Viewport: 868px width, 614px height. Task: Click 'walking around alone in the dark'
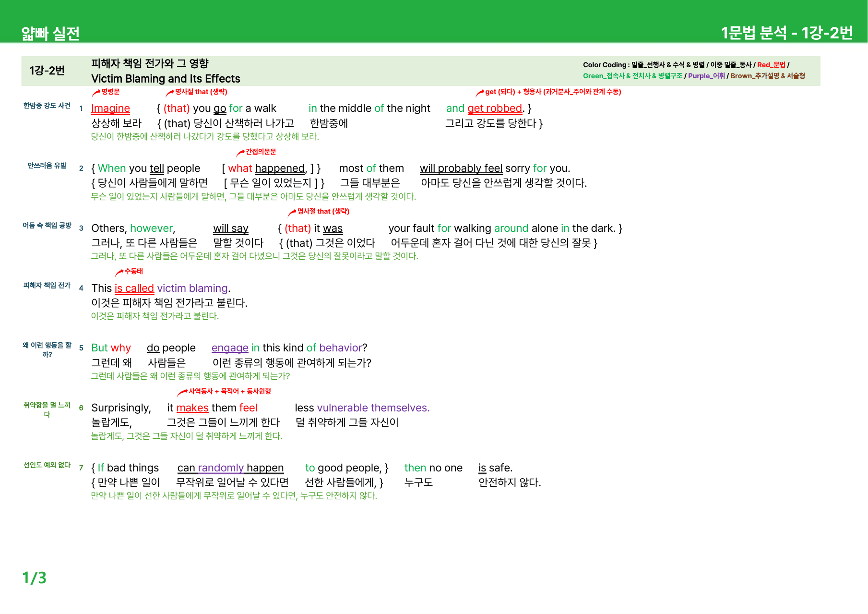click(x=535, y=229)
